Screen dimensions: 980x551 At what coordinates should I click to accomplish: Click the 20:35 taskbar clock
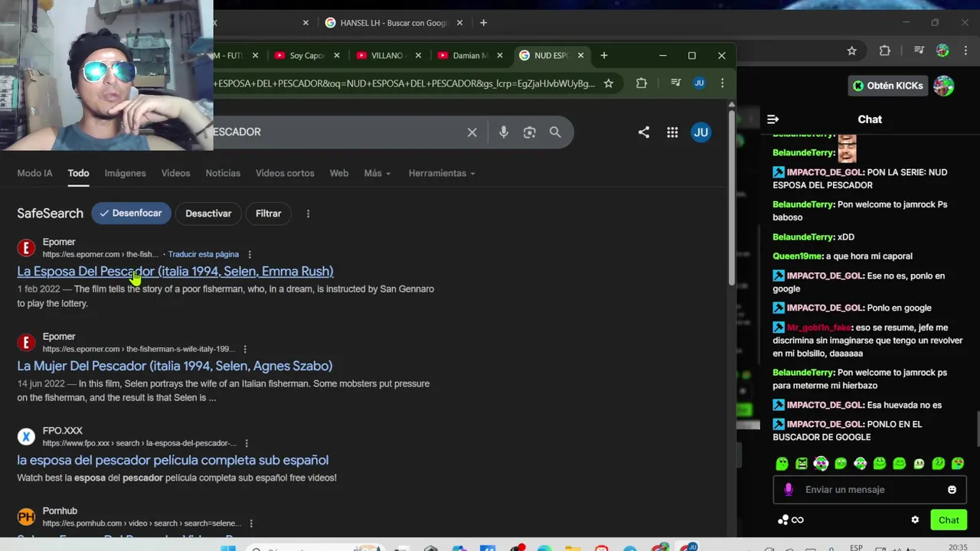[957, 547]
